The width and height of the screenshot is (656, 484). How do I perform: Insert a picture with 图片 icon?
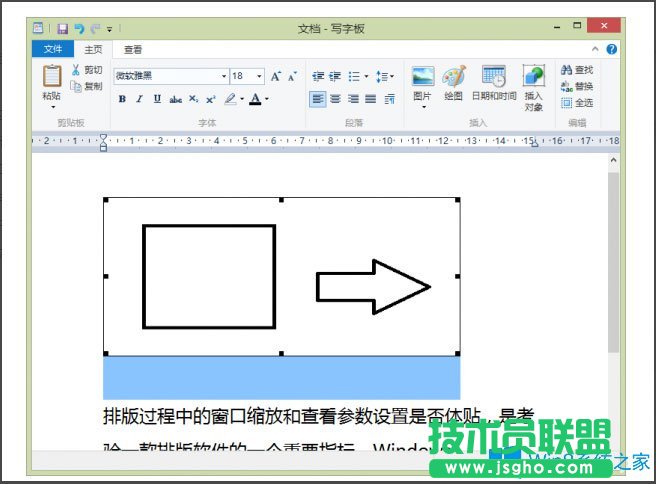[423, 77]
